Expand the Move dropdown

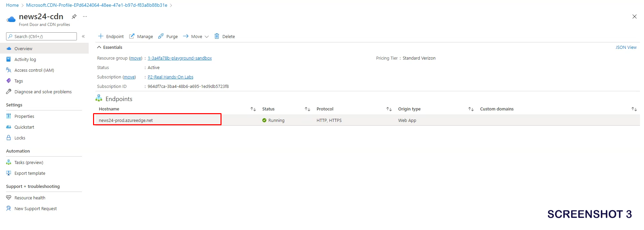(207, 37)
